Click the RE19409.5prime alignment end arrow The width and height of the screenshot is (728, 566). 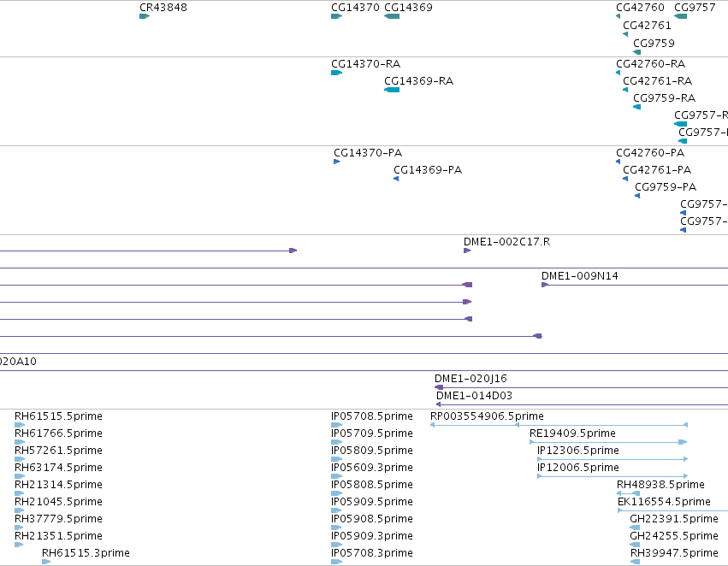[683, 442]
